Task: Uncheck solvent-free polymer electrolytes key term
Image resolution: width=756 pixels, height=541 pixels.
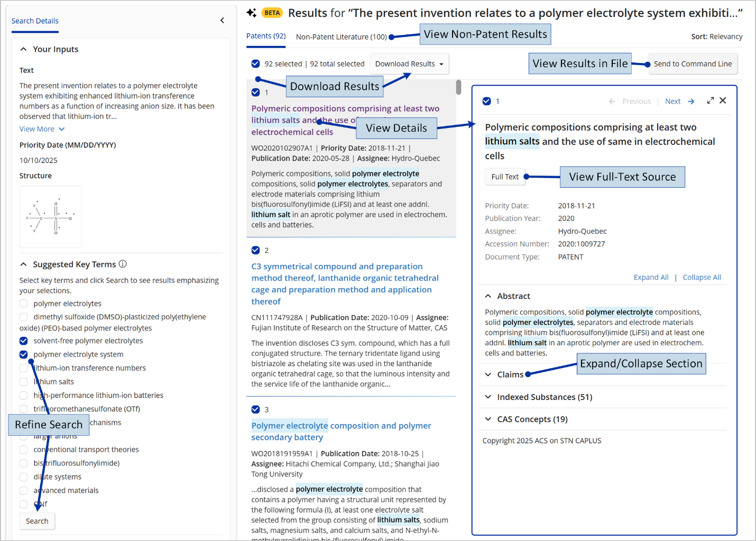Action: pyautogui.click(x=24, y=341)
